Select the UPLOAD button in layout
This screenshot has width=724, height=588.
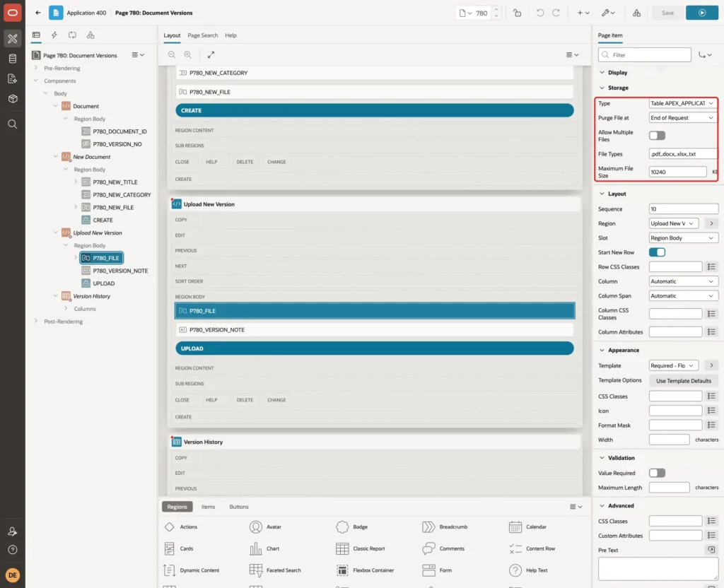(x=375, y=348)
